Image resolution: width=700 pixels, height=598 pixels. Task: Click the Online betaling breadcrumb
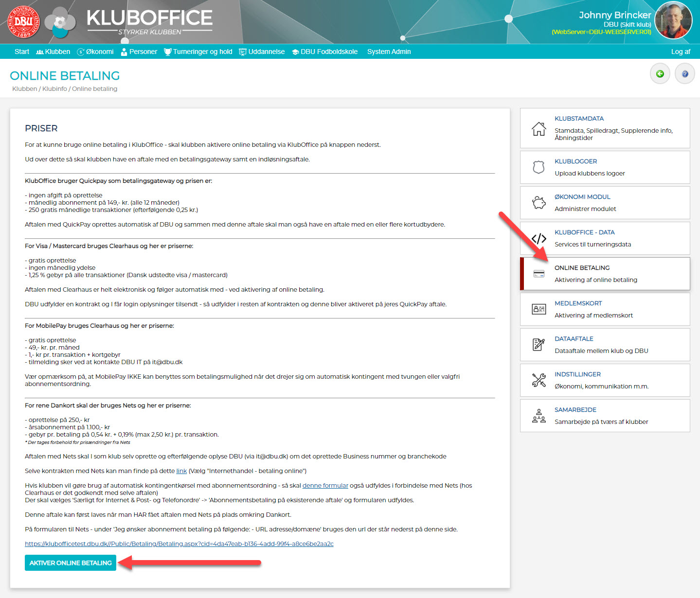[94, 88]
